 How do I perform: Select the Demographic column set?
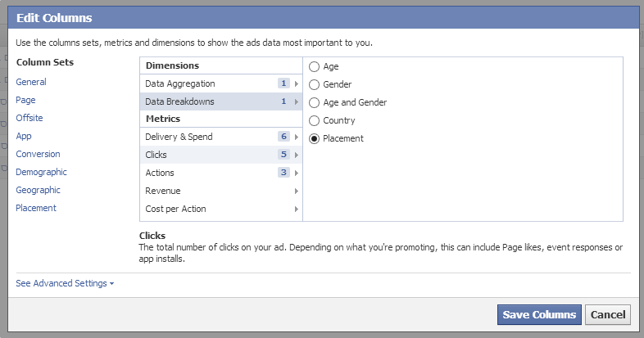(41, 173)
